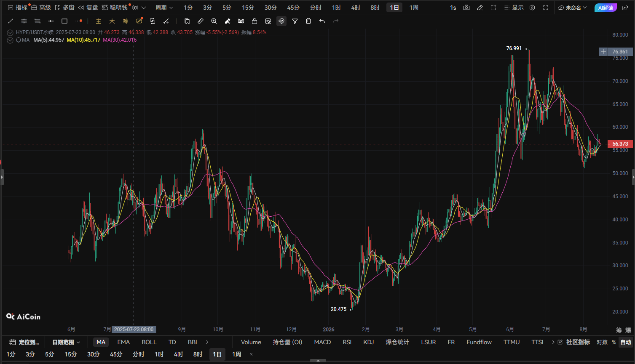
Task: Toggle 自动 auto scale
Action: [x=626, y=342]
